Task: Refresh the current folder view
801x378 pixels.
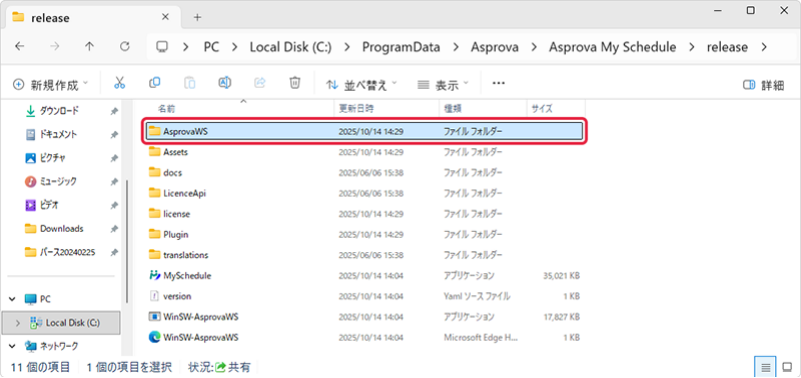Action: (x=125, y=47)
